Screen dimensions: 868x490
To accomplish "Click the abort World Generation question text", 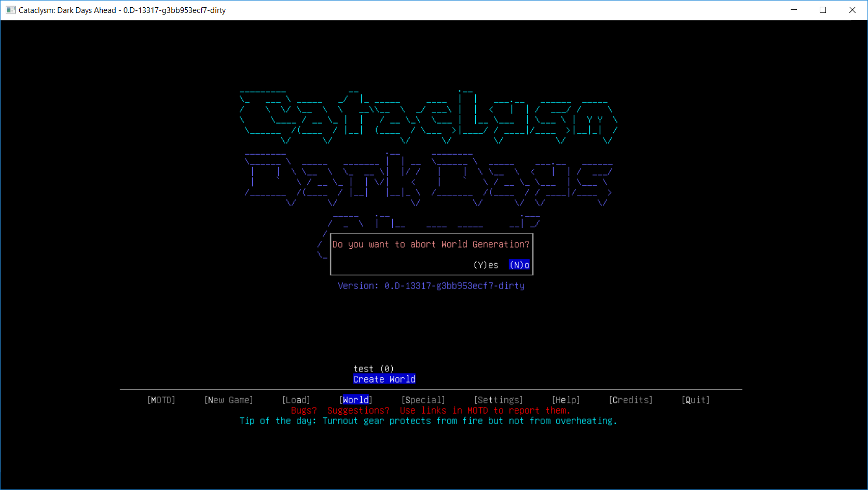I will point(431,244).
